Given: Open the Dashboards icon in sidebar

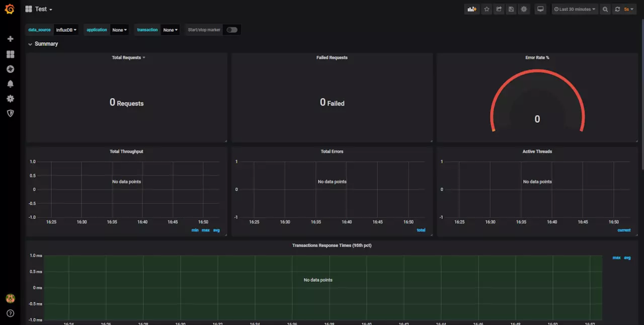Looking at the screenshot, I should click(x=10, y=54).
